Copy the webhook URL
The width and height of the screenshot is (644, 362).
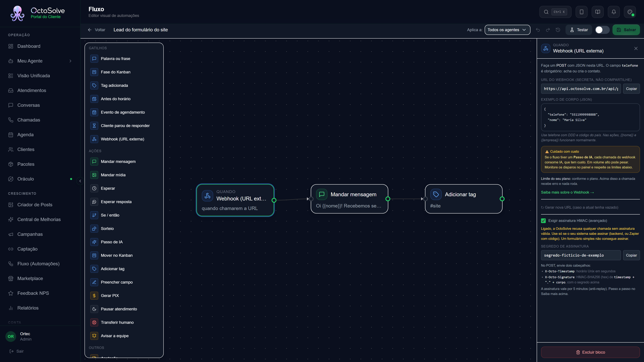(631, 89)
